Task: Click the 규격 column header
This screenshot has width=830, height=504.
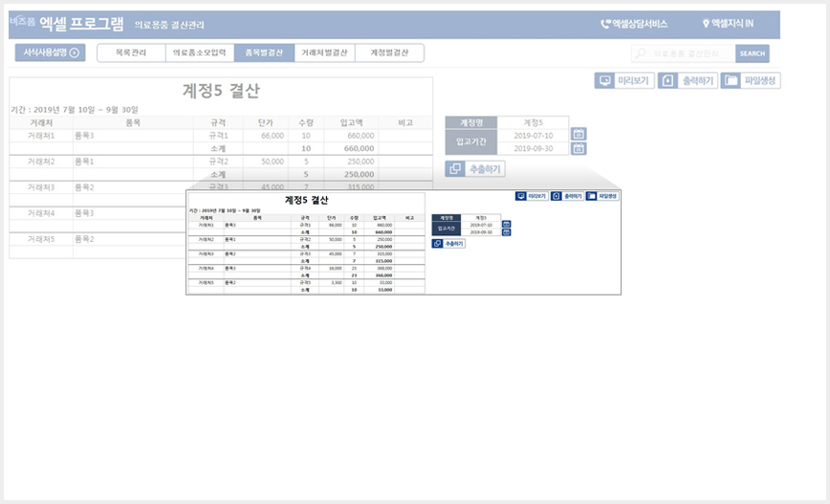Action: click(218, 122)
